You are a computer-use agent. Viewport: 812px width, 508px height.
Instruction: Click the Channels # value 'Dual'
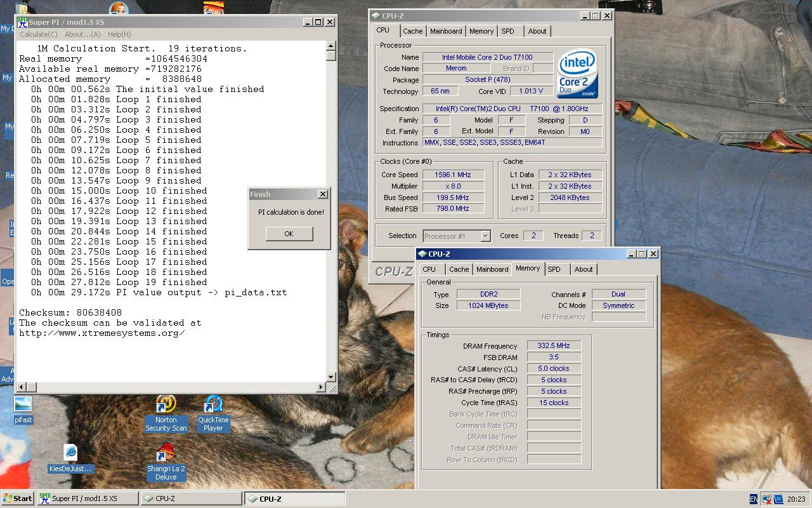(619, 294)
